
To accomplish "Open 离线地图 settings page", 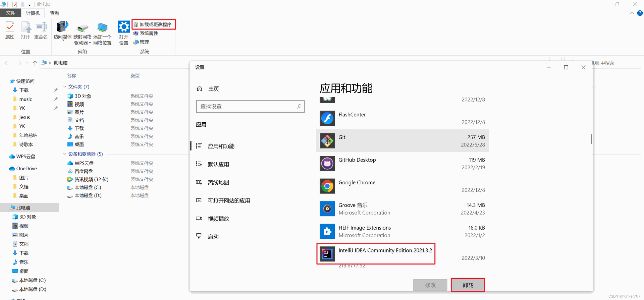I will click(213, 182).
